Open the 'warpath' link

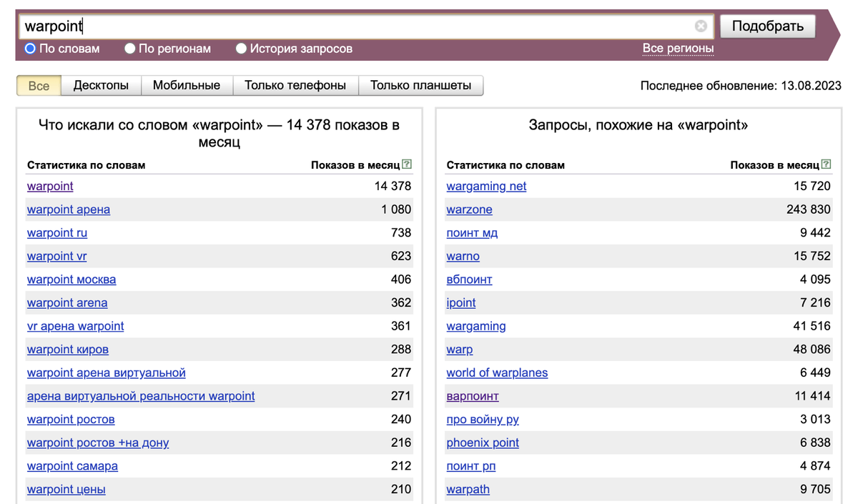pos(468,490)
